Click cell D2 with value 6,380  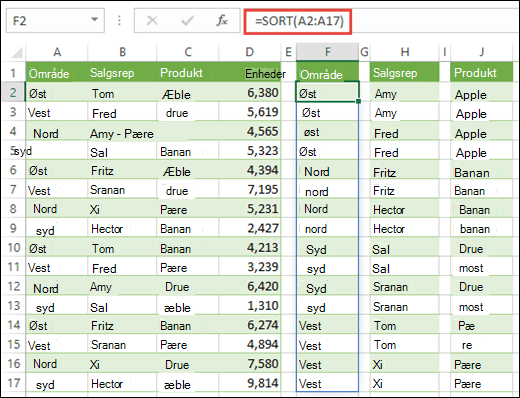[x=250, y=92]
